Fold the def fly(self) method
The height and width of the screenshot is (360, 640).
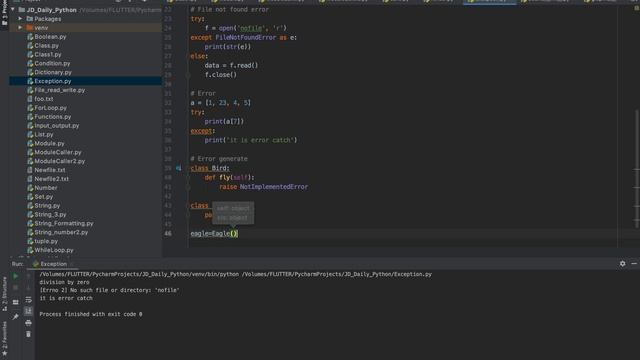point(188,178)
